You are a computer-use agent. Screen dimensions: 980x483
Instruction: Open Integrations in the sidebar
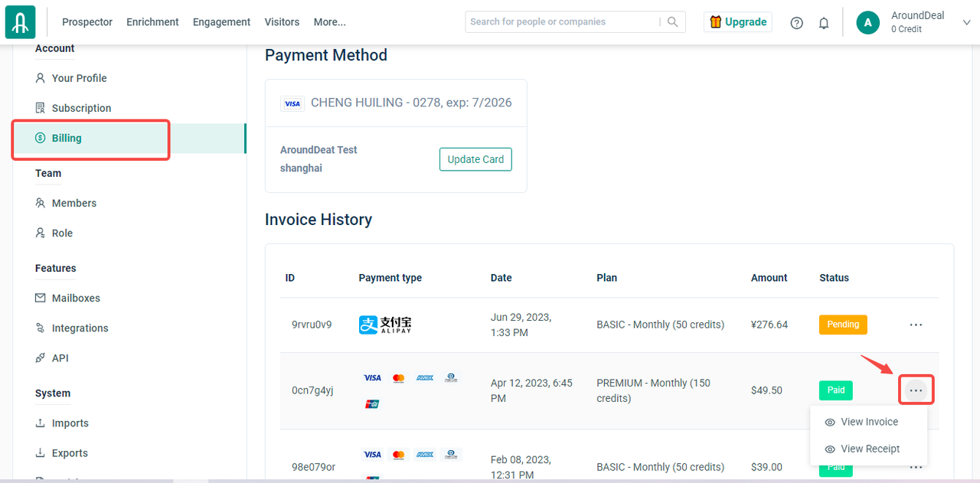(x=80, y=328)
